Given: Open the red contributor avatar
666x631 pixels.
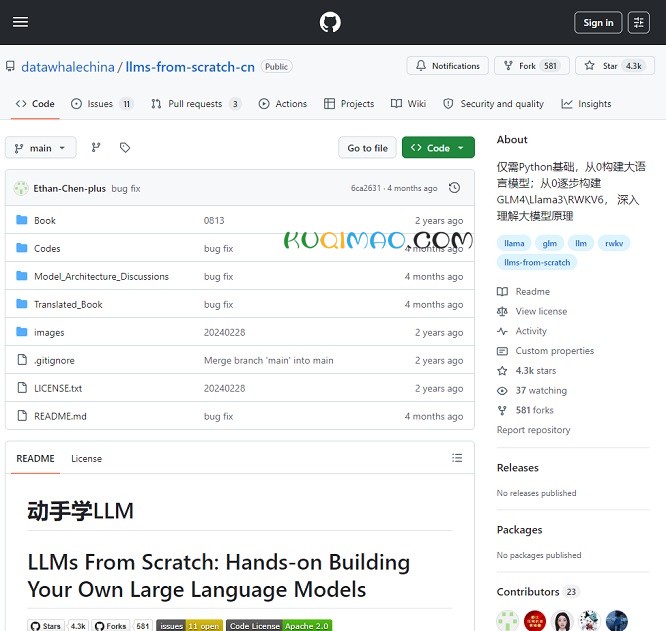Looking at the screenshot, I should click(x=535, y=621).
